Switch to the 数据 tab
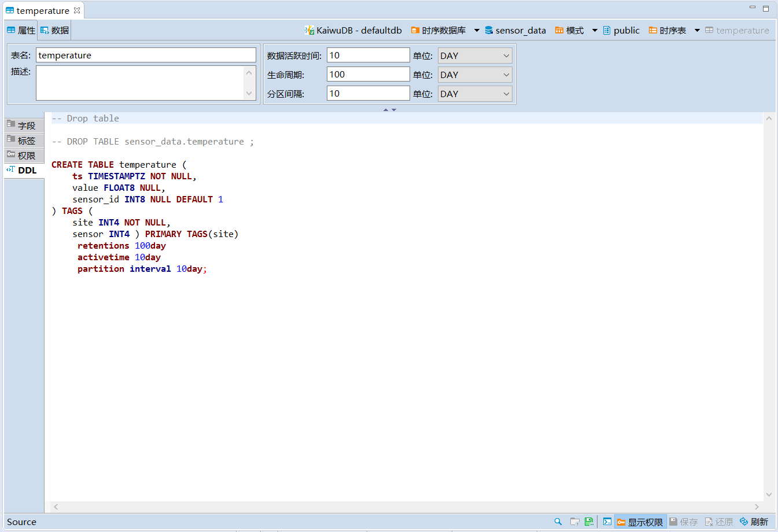Screen dimensions: 778x532 coord(55,31)
